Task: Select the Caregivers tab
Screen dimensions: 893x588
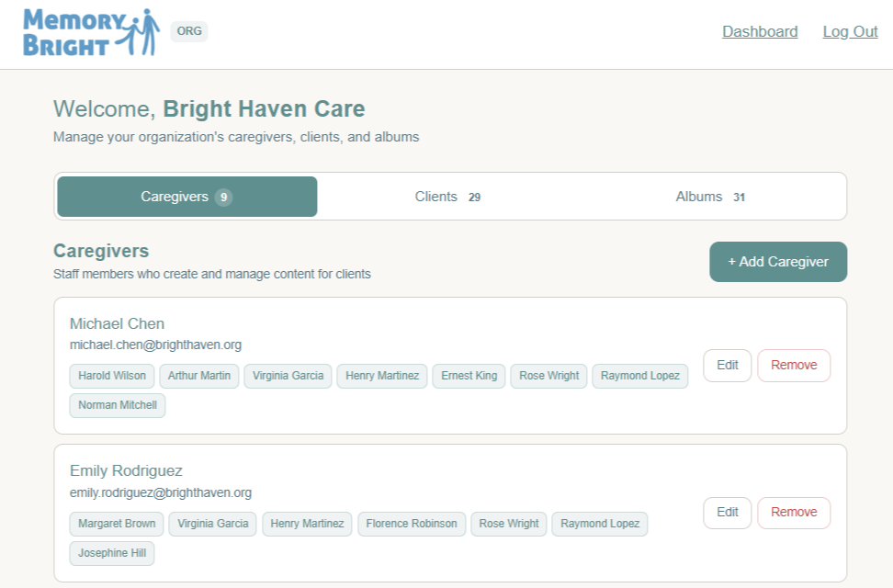Action: coord(187,197)
